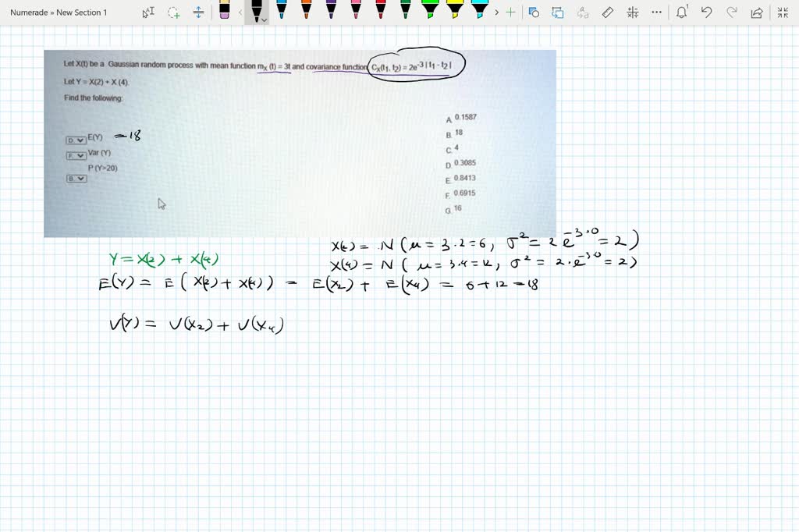Viewport: 799px width, 532px height.
Task: Open the More options ellipsis menu
Action: [x=656, y=12]
